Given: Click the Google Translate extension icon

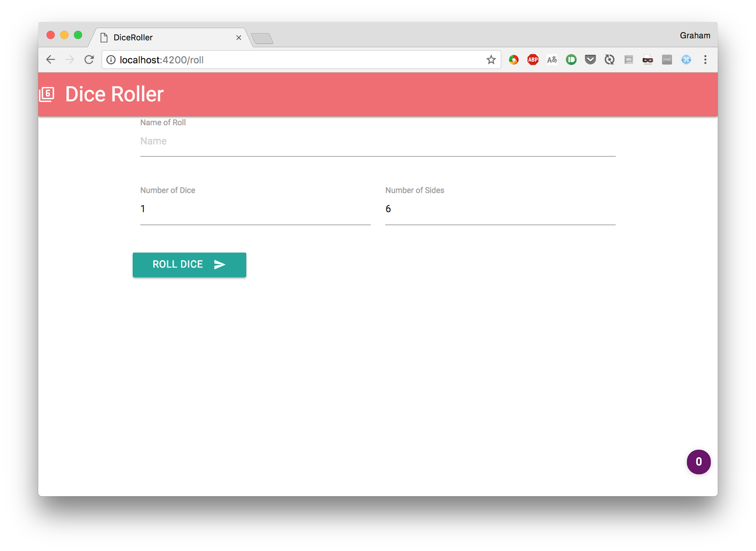Looking at the screenshot, I should click(551, 60).
